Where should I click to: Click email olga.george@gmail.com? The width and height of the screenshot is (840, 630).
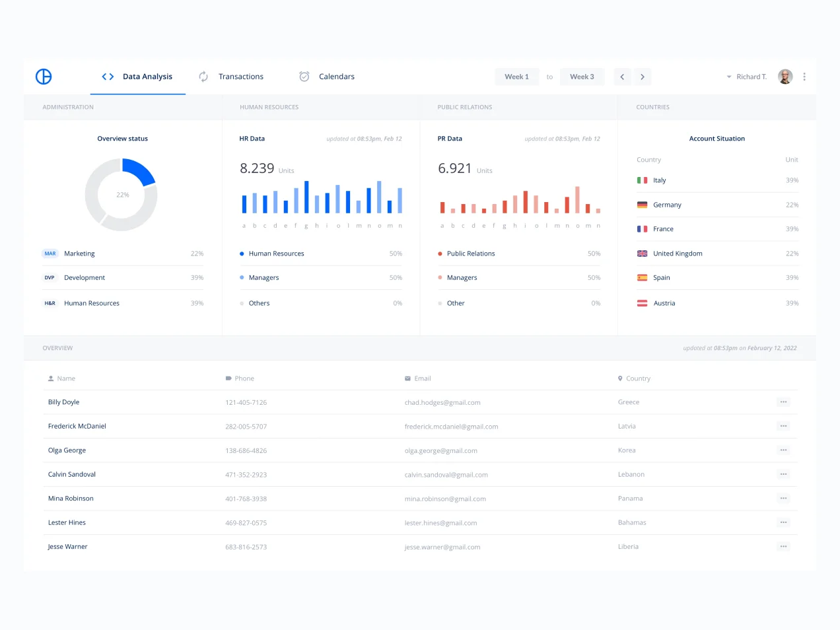click(x=441, y=451)
